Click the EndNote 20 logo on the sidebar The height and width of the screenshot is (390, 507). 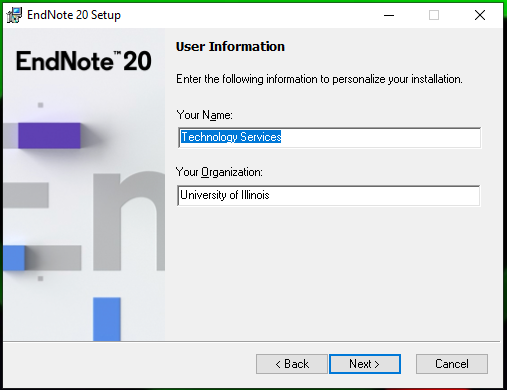[x=84, y=61]
